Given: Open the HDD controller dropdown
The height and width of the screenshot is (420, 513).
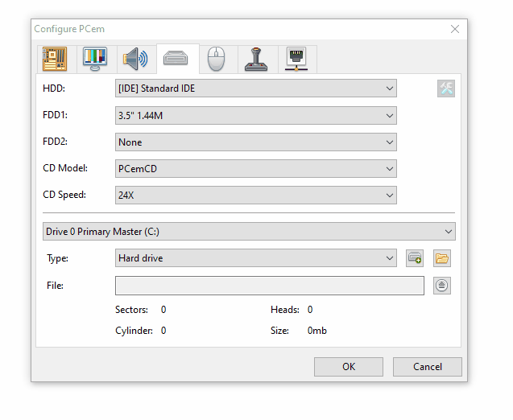Looking at the screenshot, I should 256,89.
